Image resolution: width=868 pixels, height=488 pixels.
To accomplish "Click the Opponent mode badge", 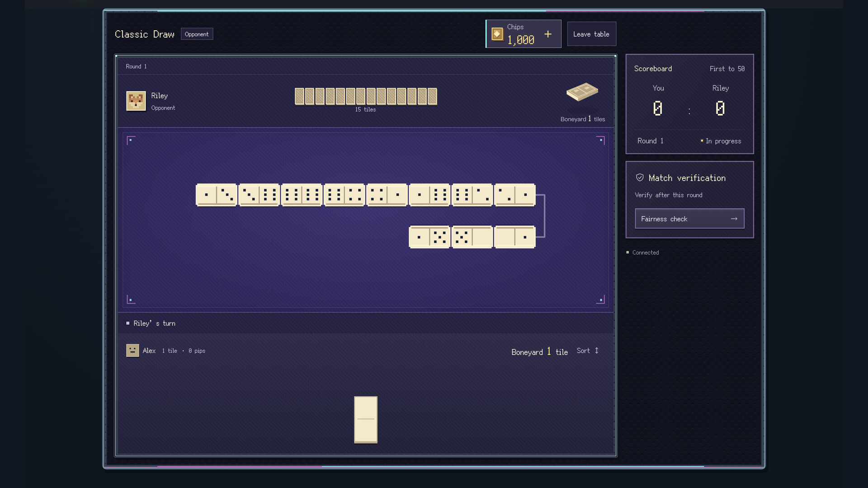I will 197,34.
